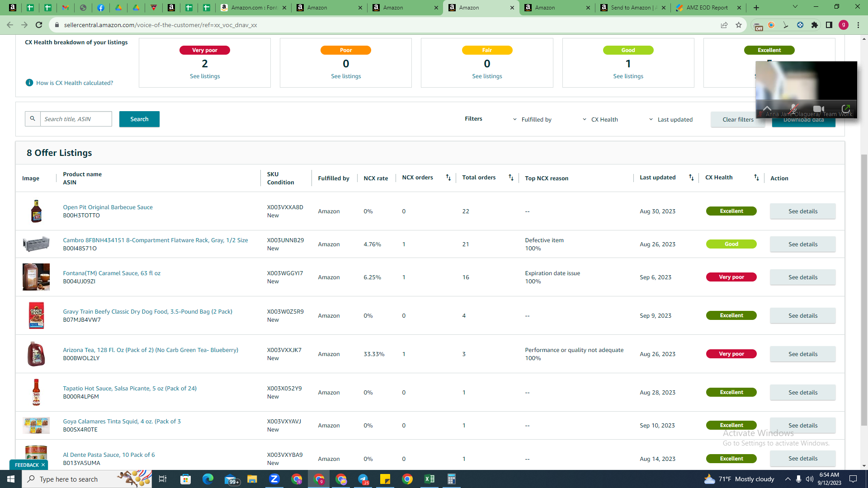Open File Explorer from the taskbar
The image size is (868, 488).
252,479
